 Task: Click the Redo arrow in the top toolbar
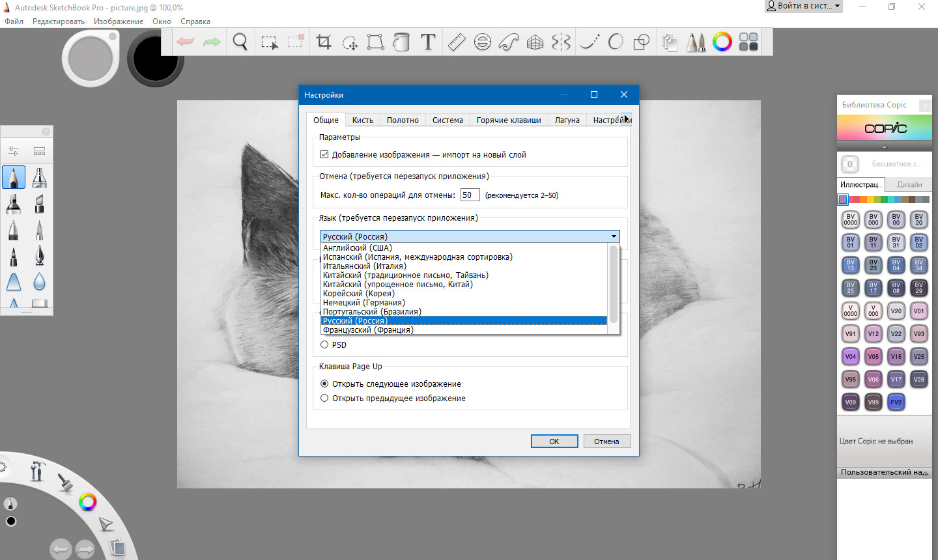pyautogui.click(x=212, y=42)
